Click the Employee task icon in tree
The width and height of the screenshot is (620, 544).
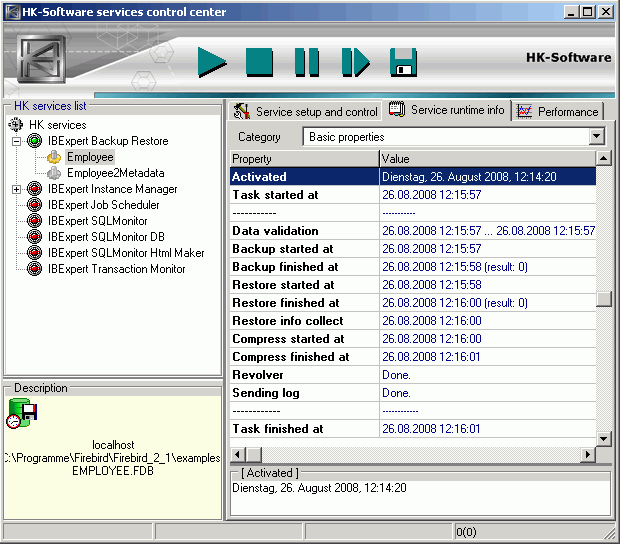click(x=54, y=157)
